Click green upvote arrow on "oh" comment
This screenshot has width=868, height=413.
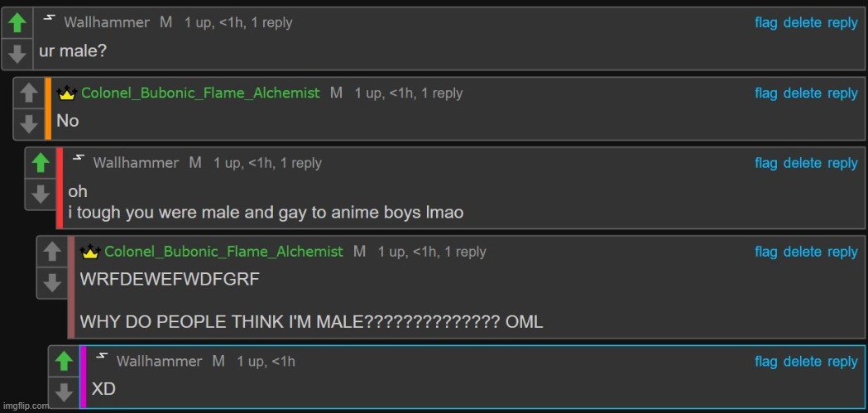pyautogui.click(x=41, y=163)
